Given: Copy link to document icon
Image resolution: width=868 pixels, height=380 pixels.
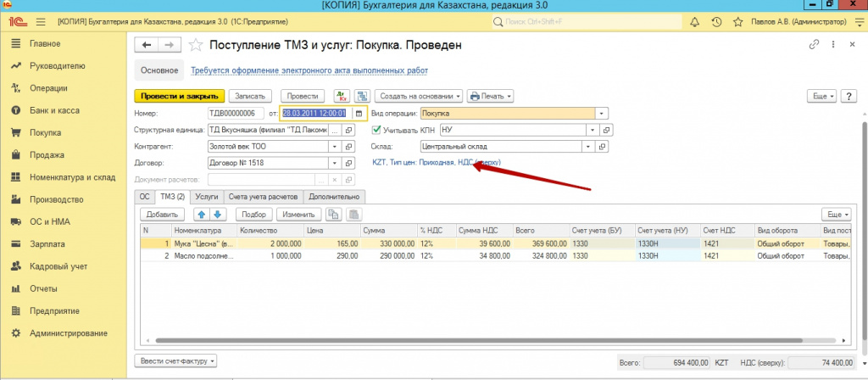Looking at the screenshot, I should point(814,45).
